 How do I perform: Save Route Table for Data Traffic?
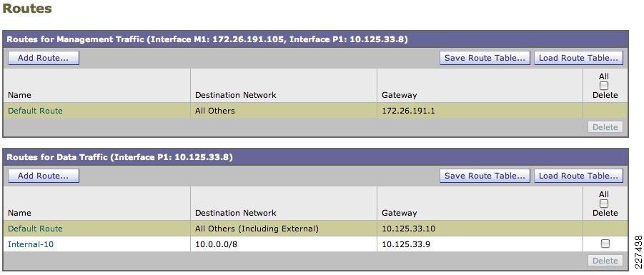(x=485, y=176)
